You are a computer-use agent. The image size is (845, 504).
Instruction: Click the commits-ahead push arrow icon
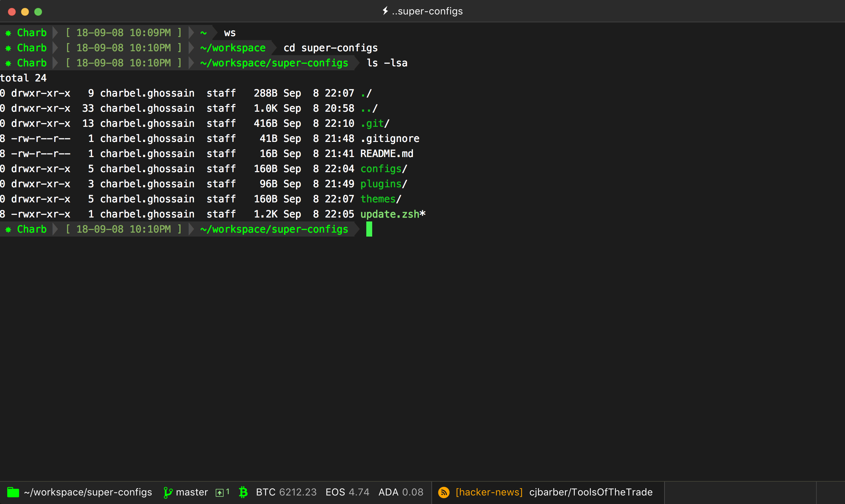click(x=220, y=493)
